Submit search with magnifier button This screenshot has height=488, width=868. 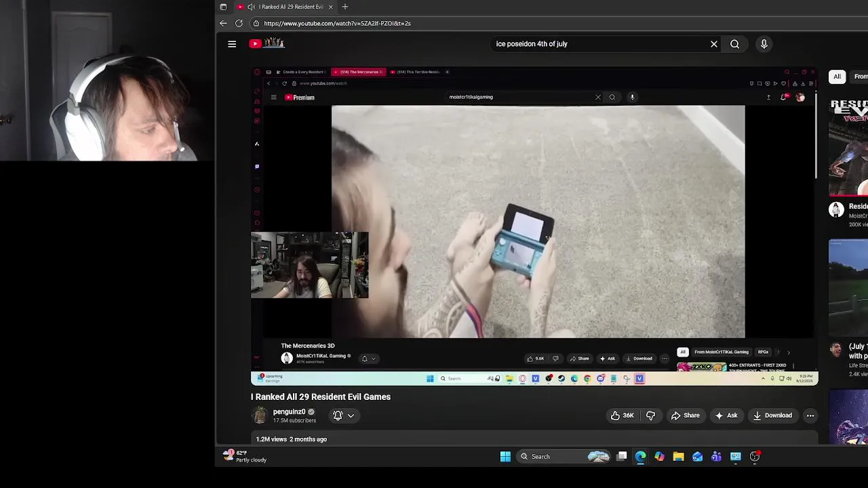coord(734,44)
